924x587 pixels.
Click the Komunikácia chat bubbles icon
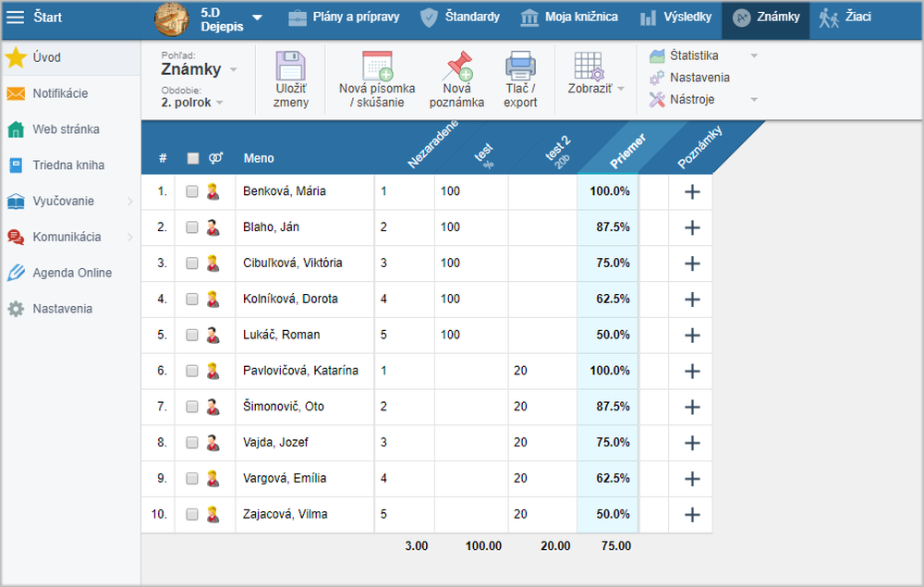pos(16,237)
